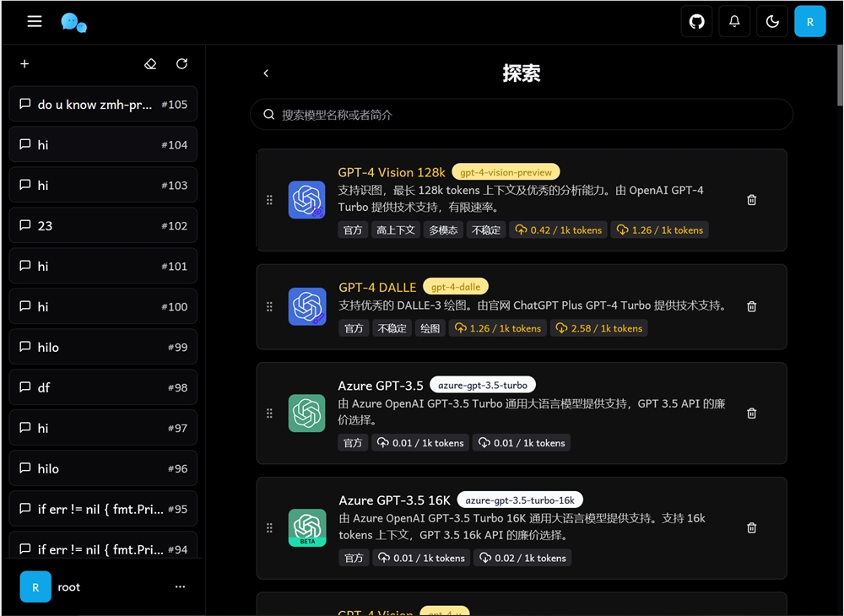Click the gpt-4-dalle model tag

point(456,287)
